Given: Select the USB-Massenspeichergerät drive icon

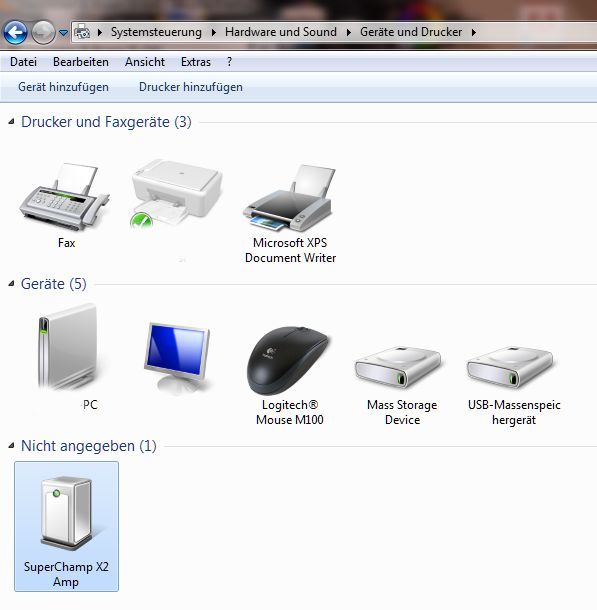Looking at the screenshot, I should [x=511, y=366].
